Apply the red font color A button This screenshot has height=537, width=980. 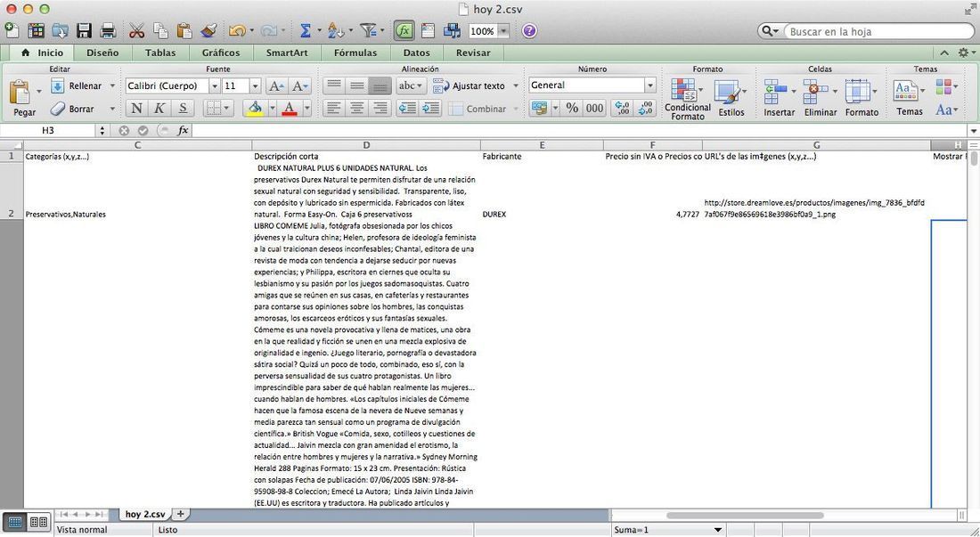point(290,109)
